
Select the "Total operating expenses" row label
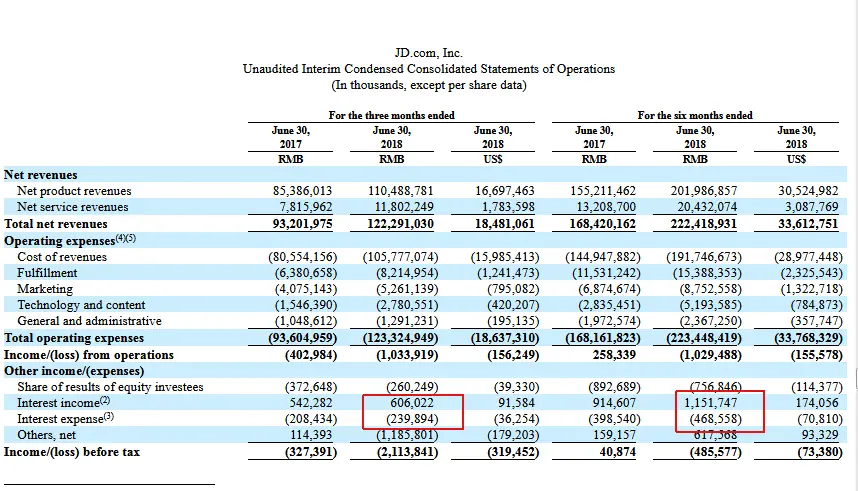[73, 338]
